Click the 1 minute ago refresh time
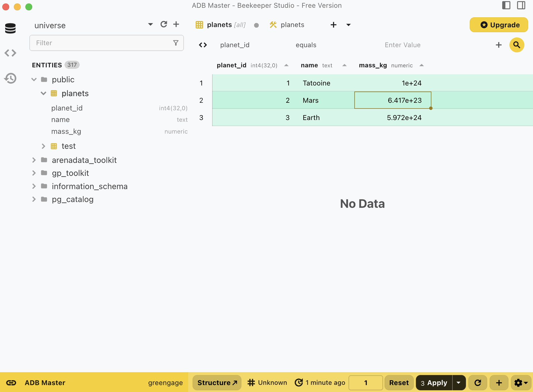The image size is (533, 392). pyautogui.click(x=320, y=383)
